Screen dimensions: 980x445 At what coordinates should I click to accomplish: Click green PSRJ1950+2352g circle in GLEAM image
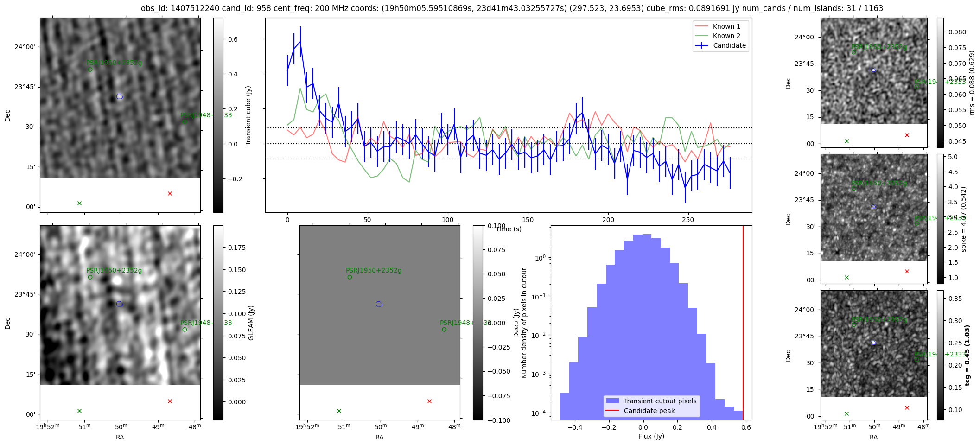(x=90, y=277)
